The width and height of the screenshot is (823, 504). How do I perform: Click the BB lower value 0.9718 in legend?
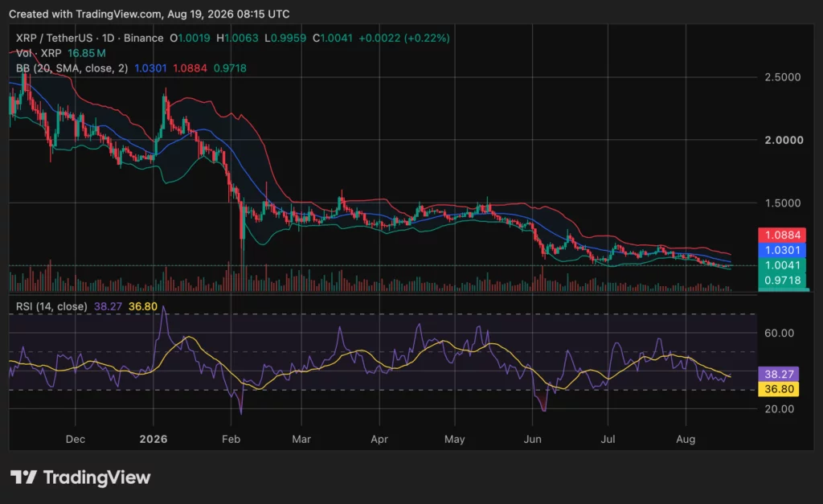coord(230,68)
